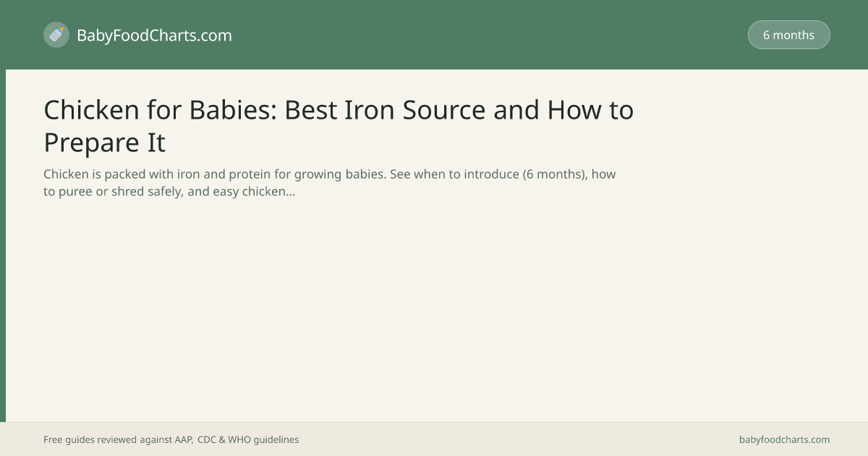Click the beige footer strip background

pyautogui.click(x=506, y=439)
